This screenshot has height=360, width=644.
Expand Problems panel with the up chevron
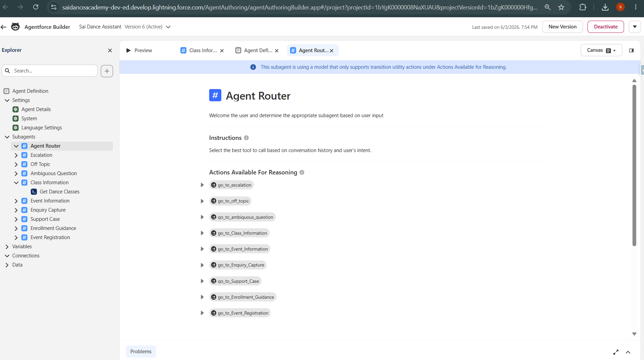(x=628, y=352)
